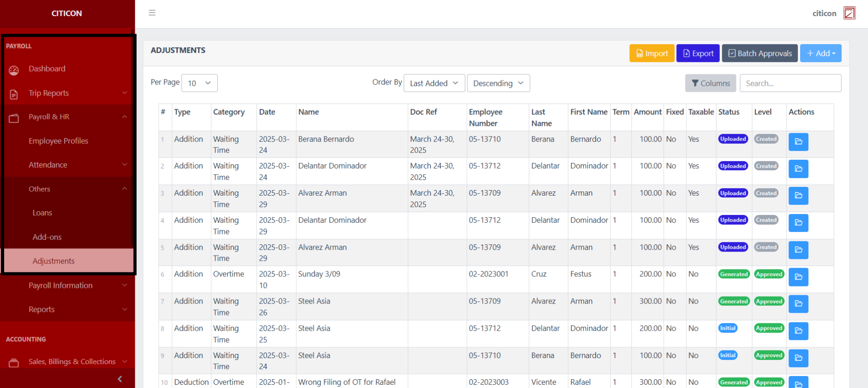Click the Search input field
The height and width of the screenshot is (388, 868).
[790, 83]
